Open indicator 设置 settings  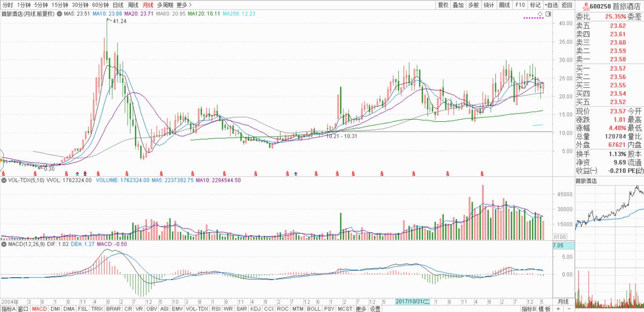point(375,309)
